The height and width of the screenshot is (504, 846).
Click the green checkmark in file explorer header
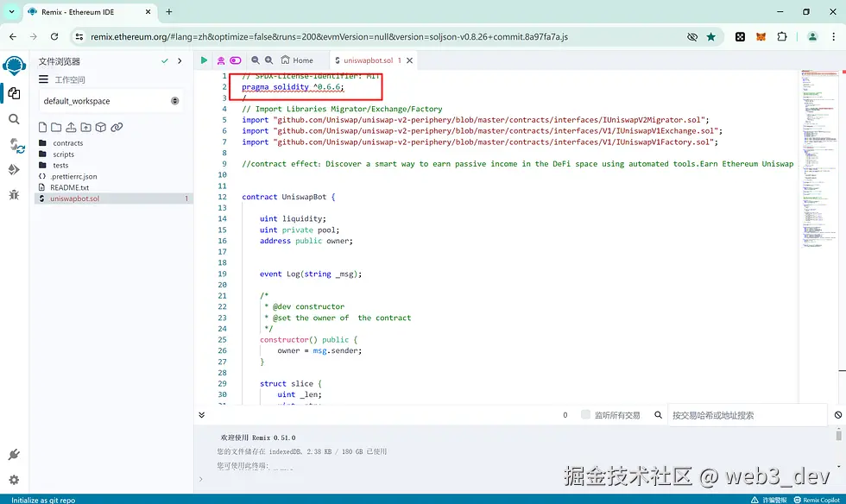click(165, 61)
